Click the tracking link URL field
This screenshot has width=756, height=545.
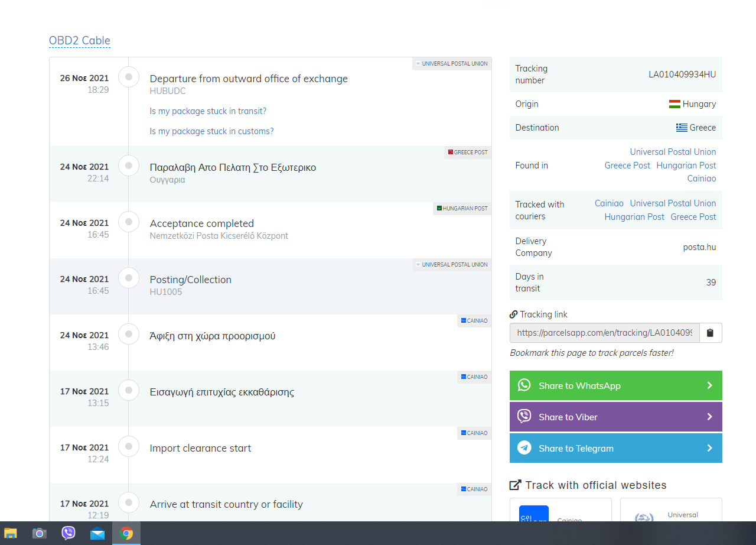click(x=605, y=333)
